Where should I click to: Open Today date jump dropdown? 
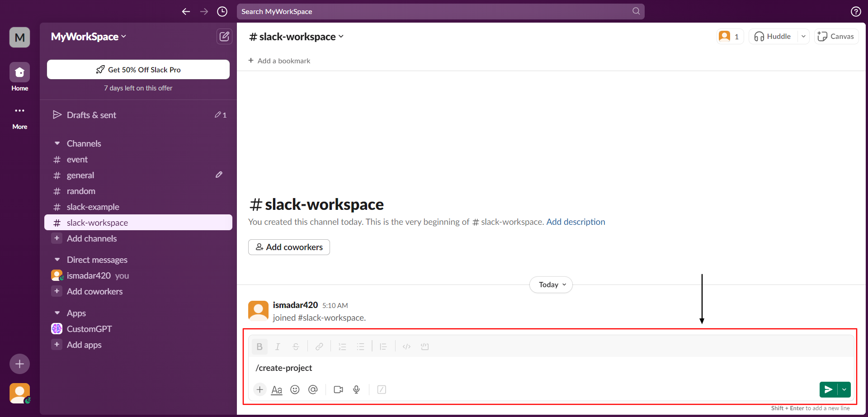pos(551,284)
